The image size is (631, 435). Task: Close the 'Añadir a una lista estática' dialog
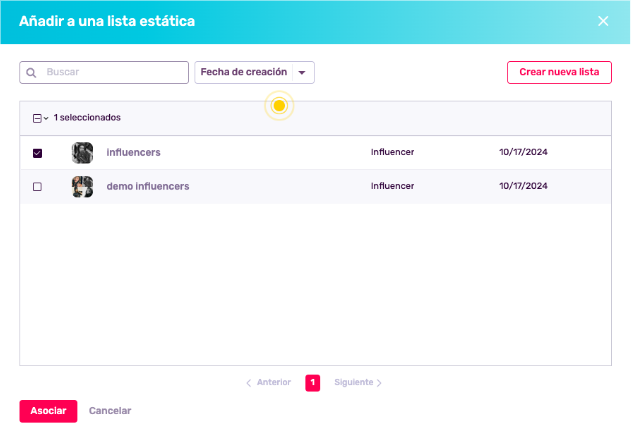(x=603, y=21)
